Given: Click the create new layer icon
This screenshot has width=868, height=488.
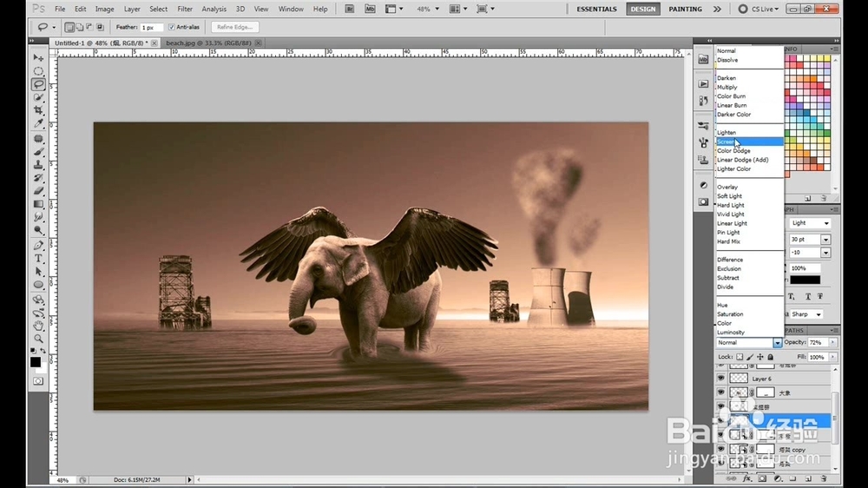Looking at the screenshot, I should [x=808, y=478].
